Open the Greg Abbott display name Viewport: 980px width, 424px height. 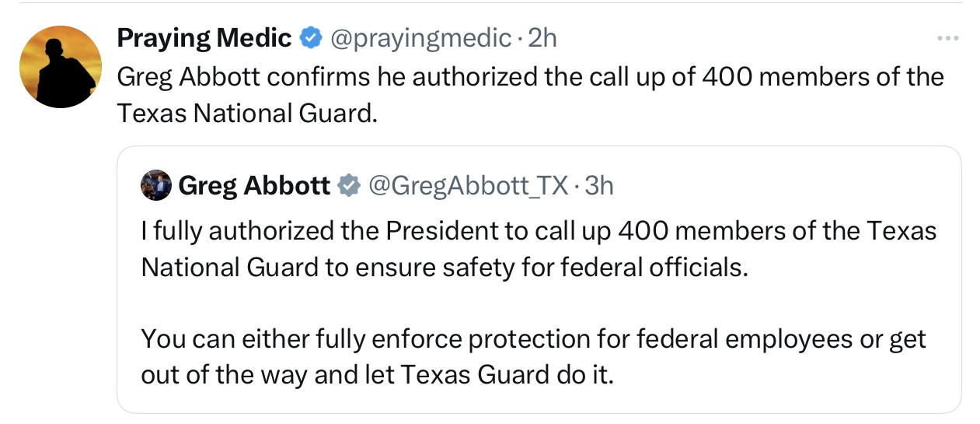(254, 185)
